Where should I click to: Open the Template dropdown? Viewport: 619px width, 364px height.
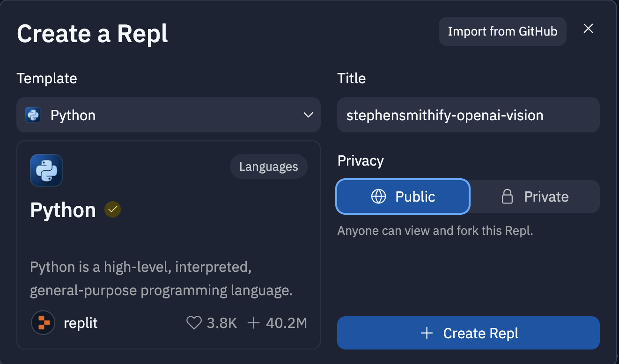(169, 115)
